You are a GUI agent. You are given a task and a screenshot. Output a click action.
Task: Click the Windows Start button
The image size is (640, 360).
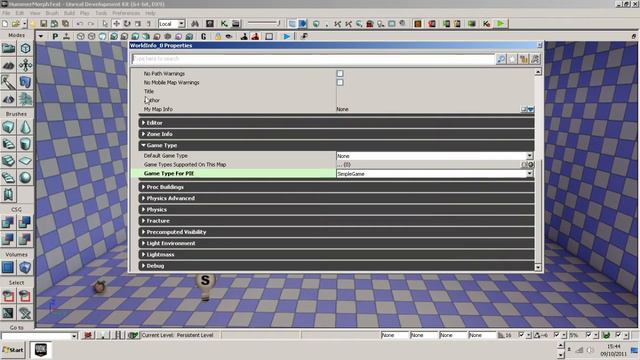pos(13,350)
